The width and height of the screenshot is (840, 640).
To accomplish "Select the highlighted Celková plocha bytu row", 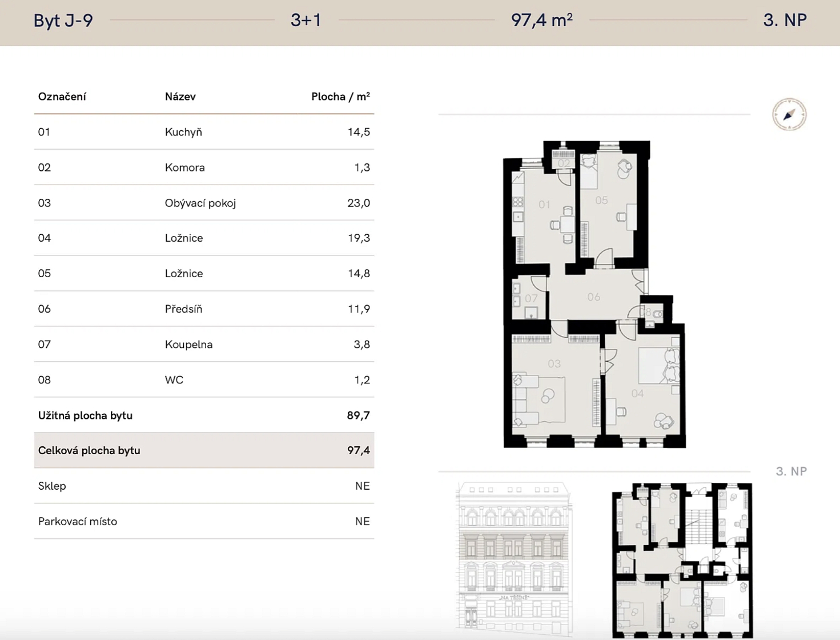I will point(204,450).
